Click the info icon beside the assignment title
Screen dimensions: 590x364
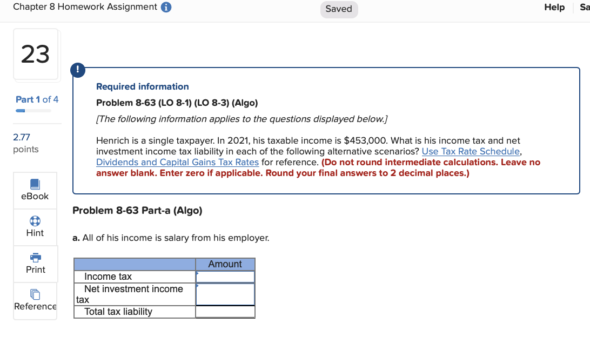[165, 7]
